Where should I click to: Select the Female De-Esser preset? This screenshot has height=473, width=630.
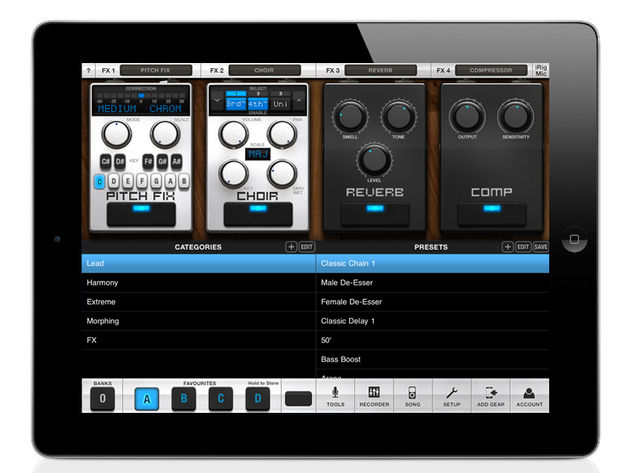[433, 302]
